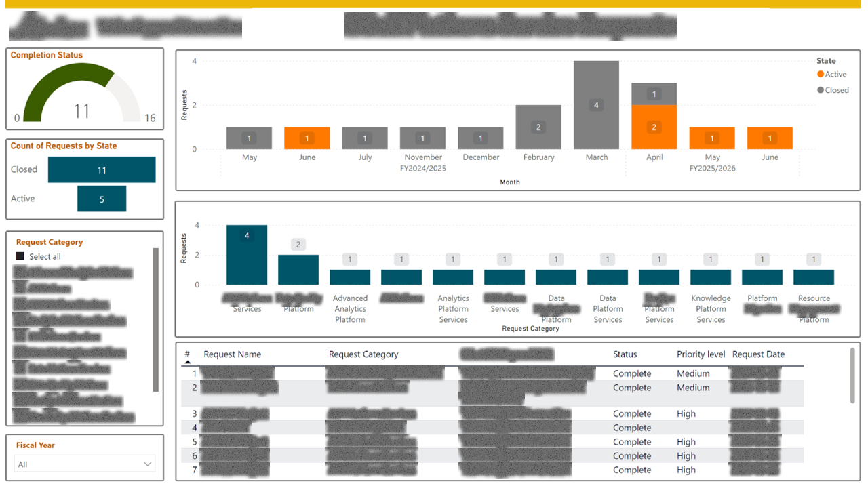Select the Advanced Analytics Platform bar
Viewport: 868px width, 488px height.
[350, 277]
